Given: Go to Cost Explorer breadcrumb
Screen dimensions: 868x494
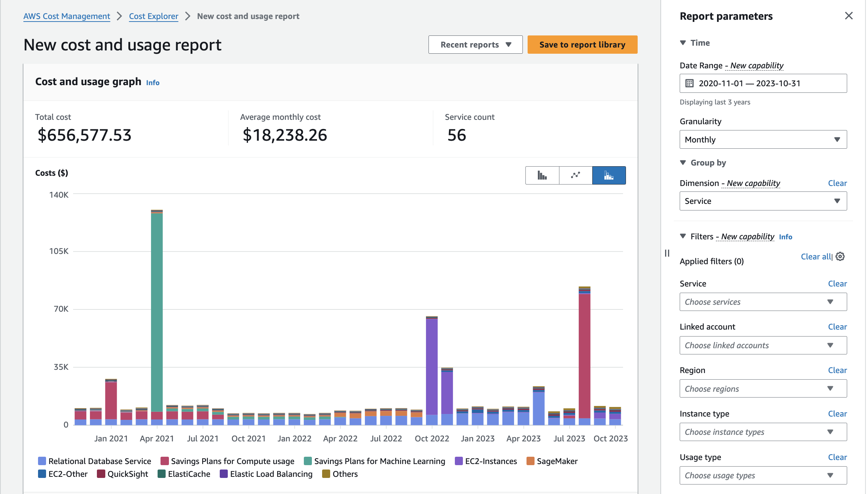Looking at the screenshot, I should coord(154,16).
